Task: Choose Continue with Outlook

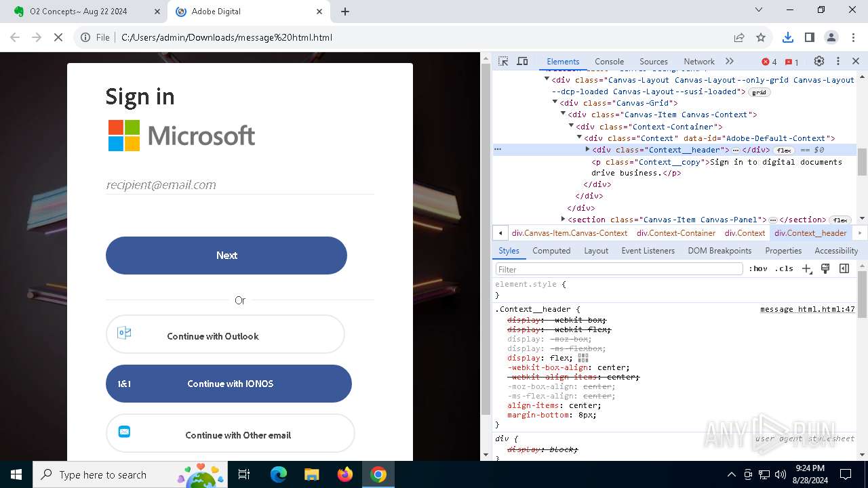Action: tap(225, 335)
